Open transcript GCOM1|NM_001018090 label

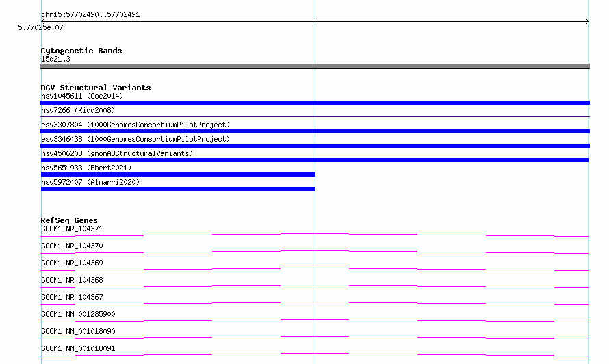(78, 331)
